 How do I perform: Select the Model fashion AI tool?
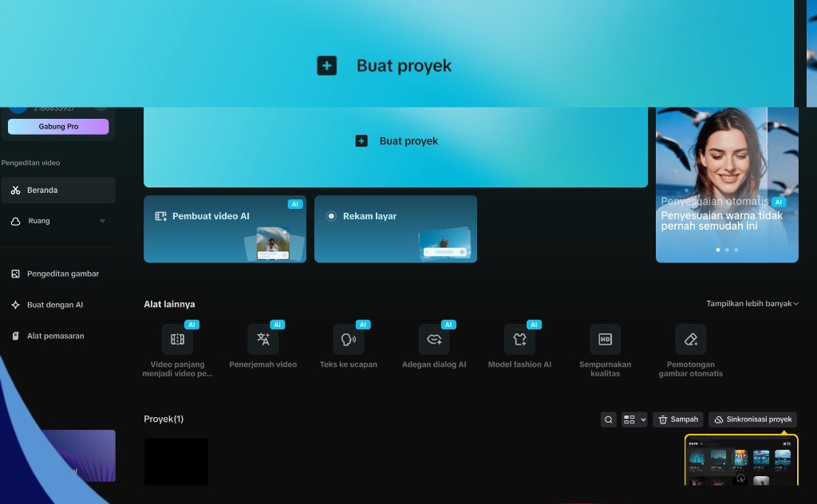pos(519,340)
